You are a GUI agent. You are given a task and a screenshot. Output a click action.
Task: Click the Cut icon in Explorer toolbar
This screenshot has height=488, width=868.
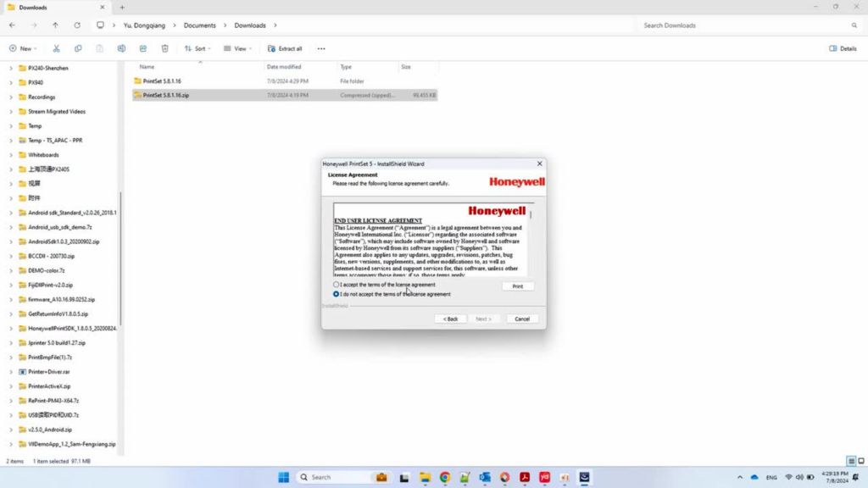point(57,48)
